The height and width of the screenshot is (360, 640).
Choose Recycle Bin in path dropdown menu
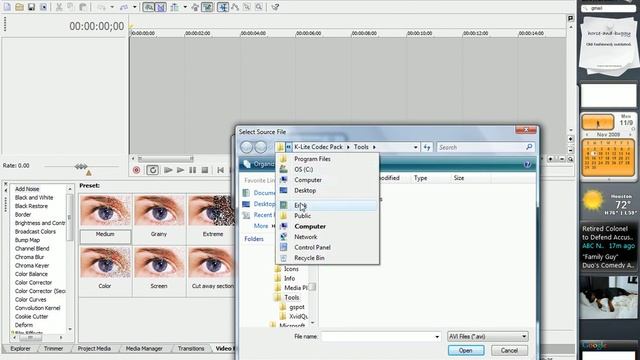pyautogui.click(x=327, y=258)
